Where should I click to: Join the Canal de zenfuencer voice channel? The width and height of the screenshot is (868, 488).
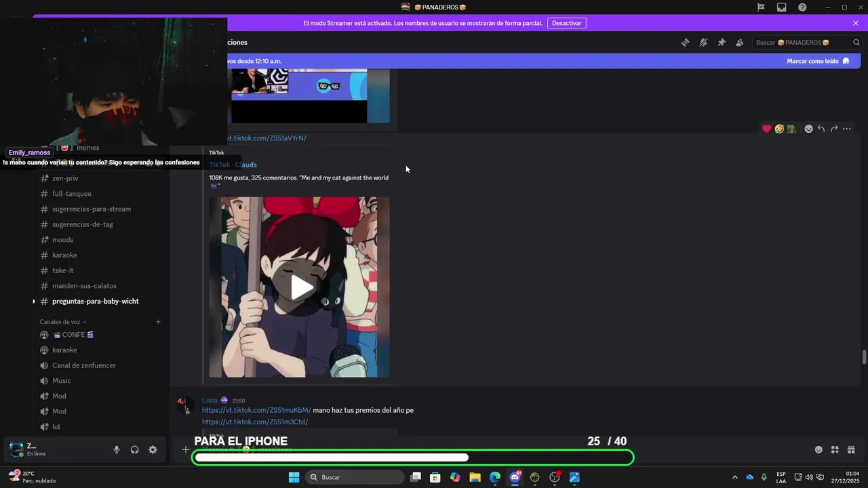(x=84, y=365)
